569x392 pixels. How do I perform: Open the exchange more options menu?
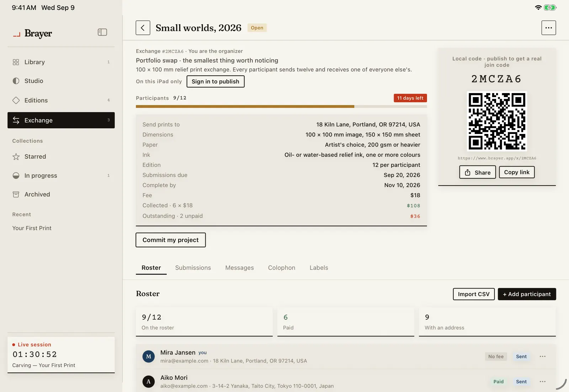(548, 28)
